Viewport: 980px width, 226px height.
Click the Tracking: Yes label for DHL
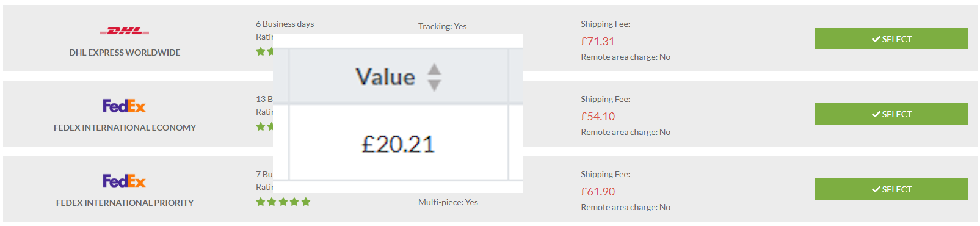443,26
